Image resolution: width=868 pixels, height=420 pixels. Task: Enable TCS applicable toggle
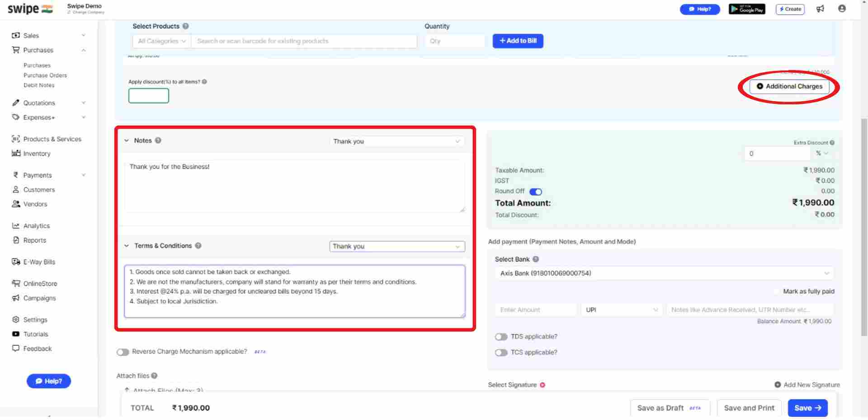501,353
